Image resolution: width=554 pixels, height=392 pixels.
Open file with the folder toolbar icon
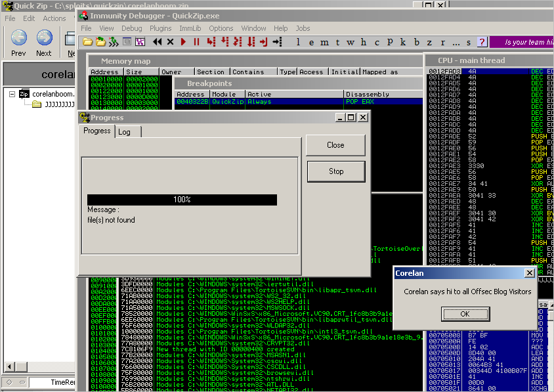(x=87, y=42)
